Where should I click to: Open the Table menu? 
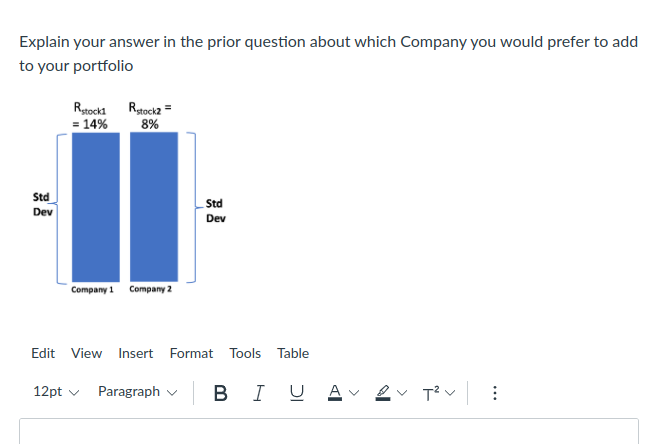pos(293,353)
